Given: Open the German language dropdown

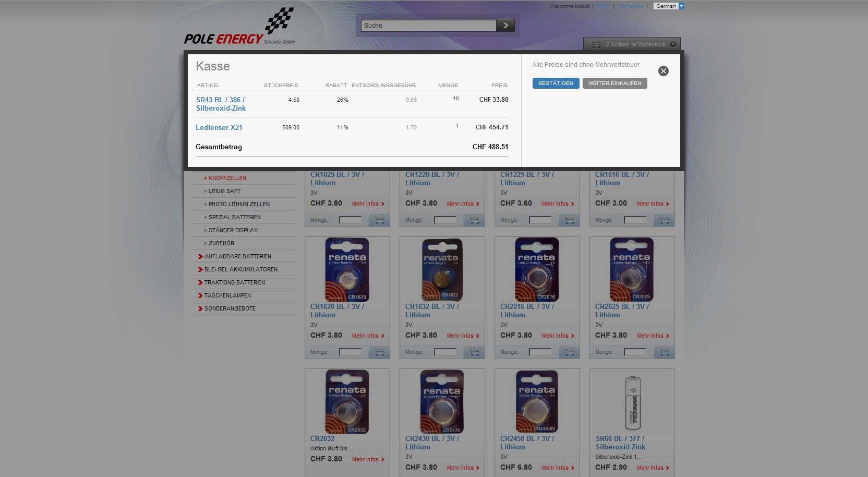Looking at the screenshot, I should [x=668, y=6].
